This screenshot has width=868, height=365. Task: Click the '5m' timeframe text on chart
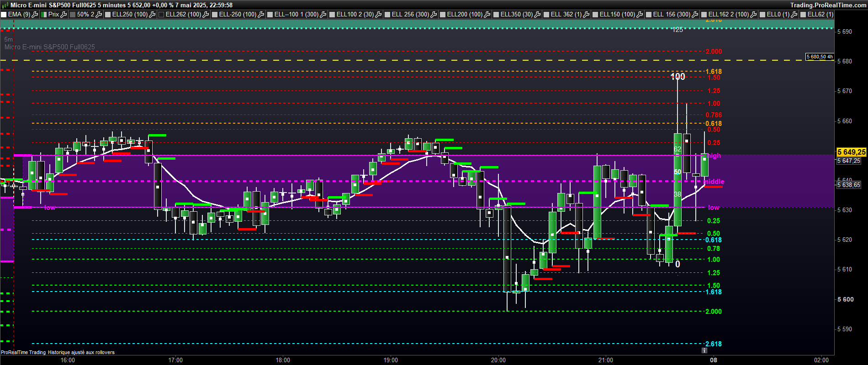coord(9,40)
